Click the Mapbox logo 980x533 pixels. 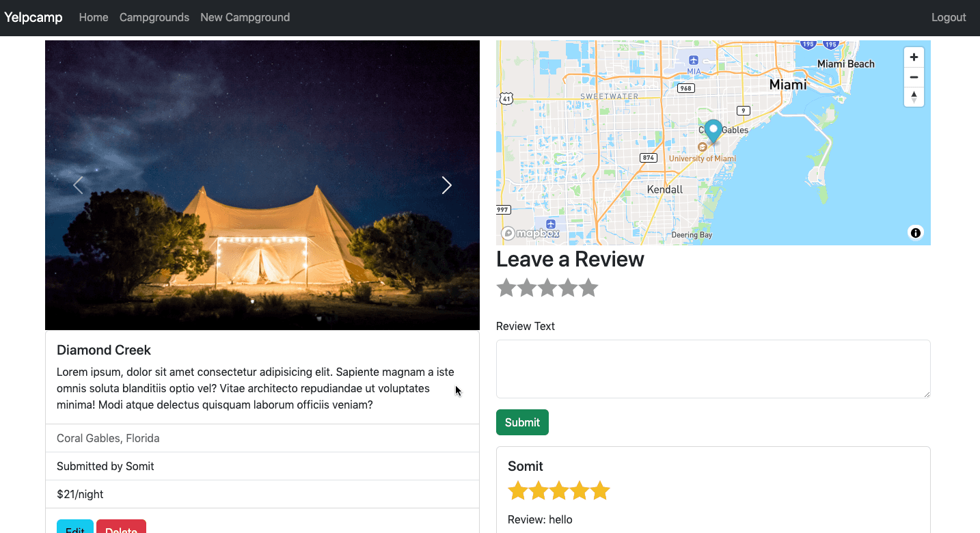pyautogui.click(x=530, y=234)
